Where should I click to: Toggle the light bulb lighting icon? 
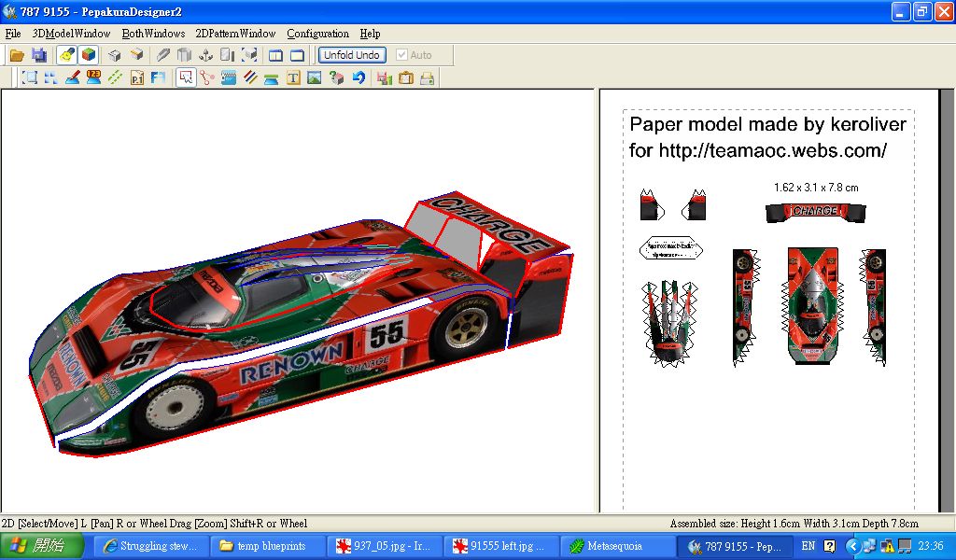tap(66, 55)
